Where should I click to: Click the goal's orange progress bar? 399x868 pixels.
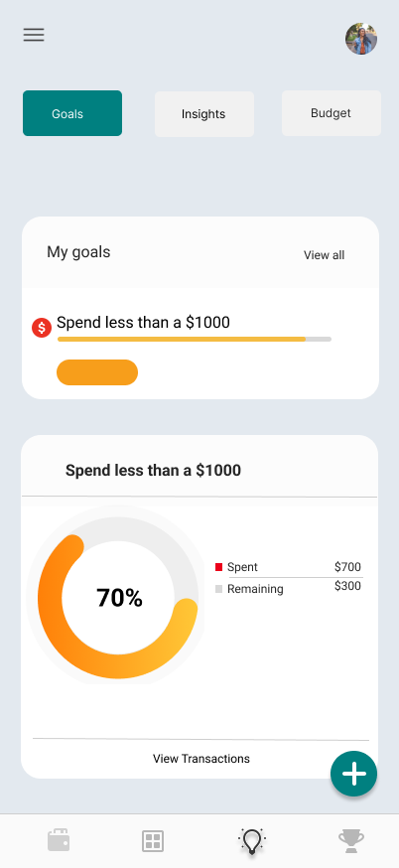coord(195,339)
